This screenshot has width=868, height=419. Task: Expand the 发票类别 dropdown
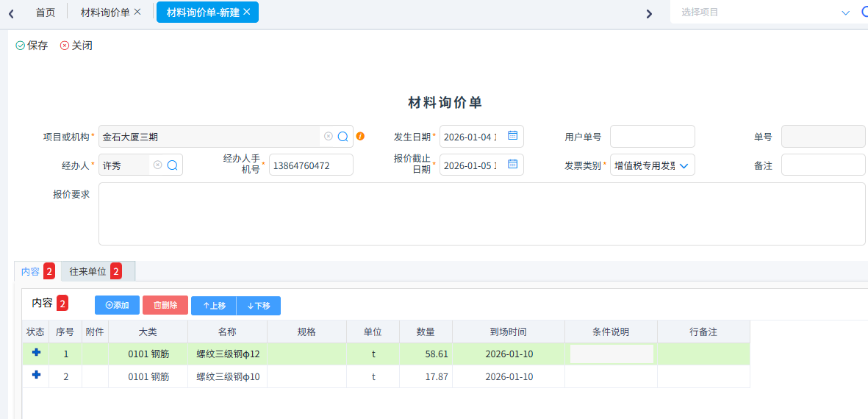pyautogui.click(x=684, y=166)
